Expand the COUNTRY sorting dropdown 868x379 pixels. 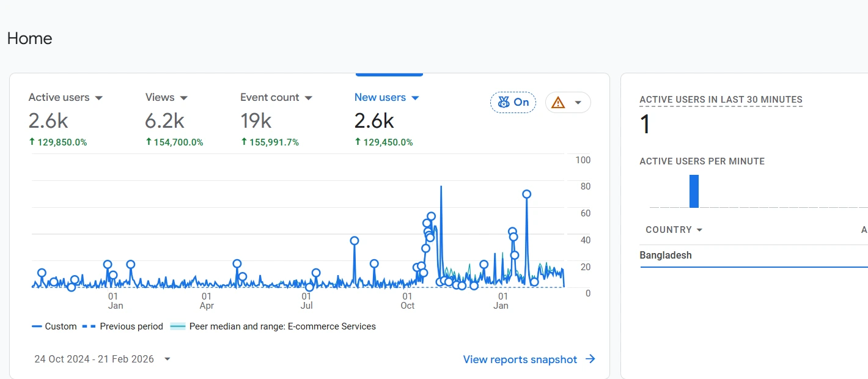pos(701,230)
